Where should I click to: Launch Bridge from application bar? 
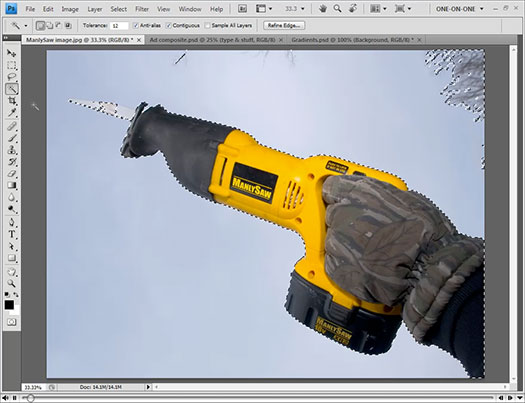[242, 9]
